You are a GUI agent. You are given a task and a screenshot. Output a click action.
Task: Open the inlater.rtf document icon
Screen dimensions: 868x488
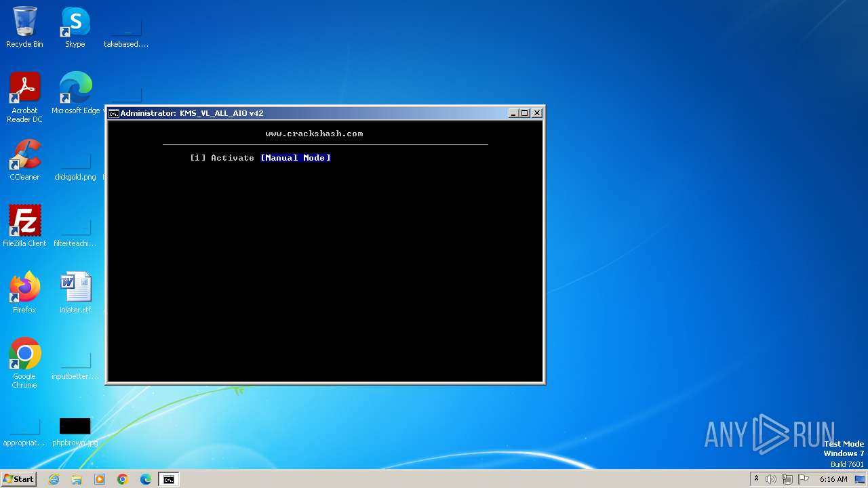75,293
